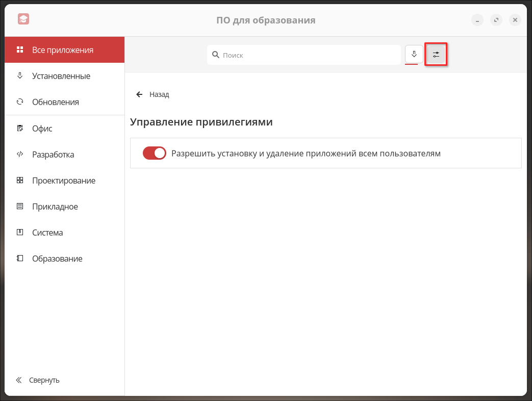This screenshot has width=532, height=401.
Task: Disable app installation for all users toggle
Action: point(155,153)
